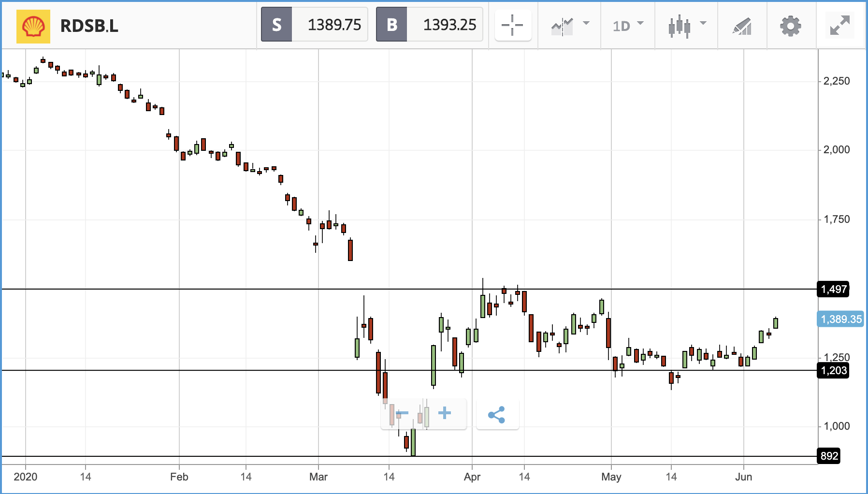Click the Shell company logo

point(33,27)
